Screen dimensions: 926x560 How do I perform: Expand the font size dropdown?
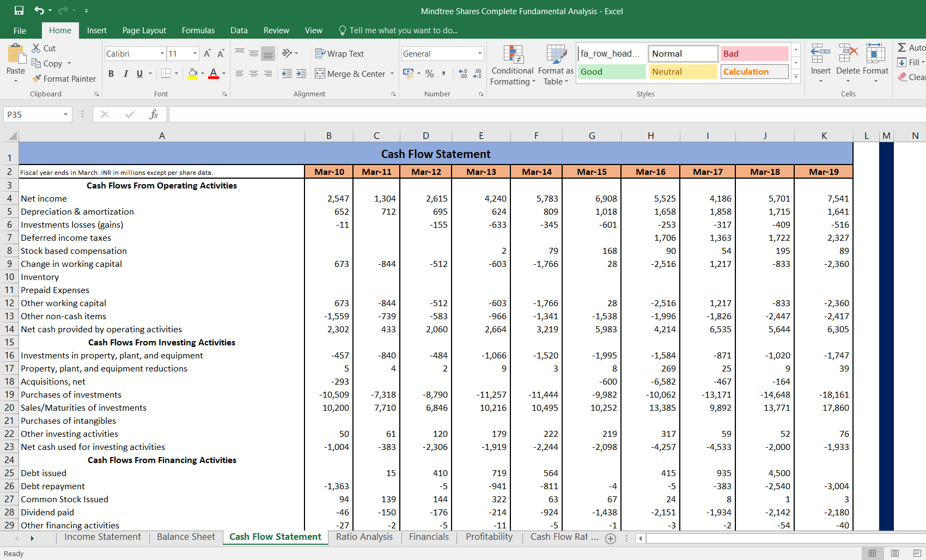click(x=194, y=53)
